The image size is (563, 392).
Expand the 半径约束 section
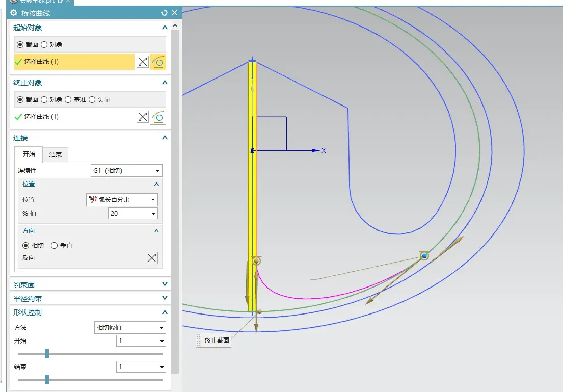pos(165,298)
